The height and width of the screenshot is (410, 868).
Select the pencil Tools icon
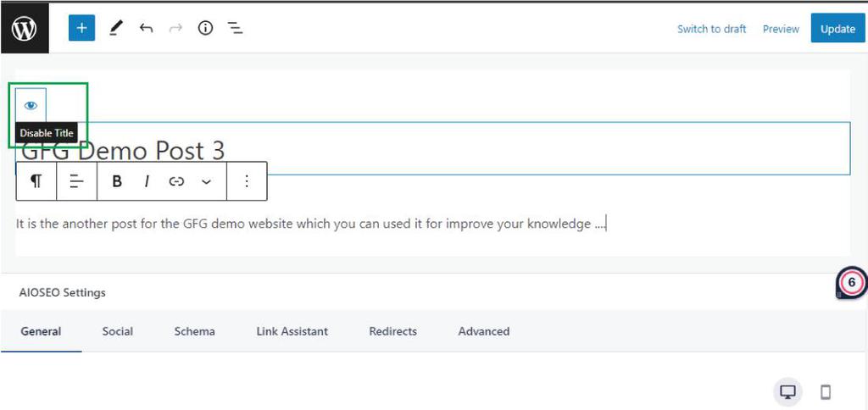tap(116, 28)
